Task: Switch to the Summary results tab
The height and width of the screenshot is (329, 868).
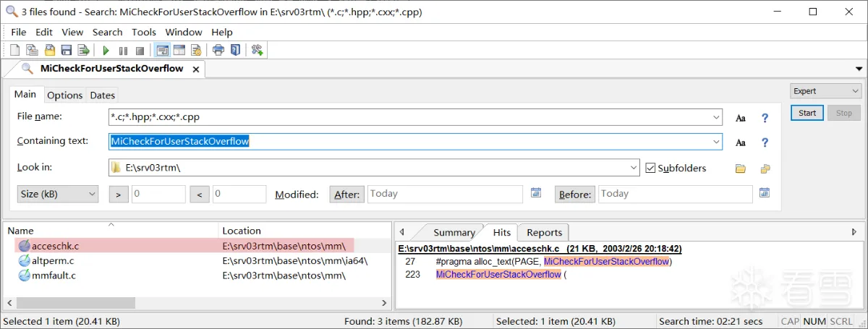Action: coord(454,232)
